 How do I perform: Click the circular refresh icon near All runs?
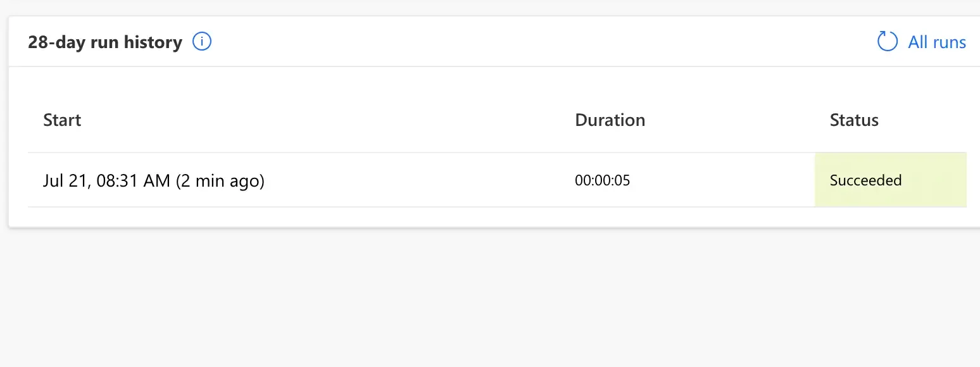(x=887, y=42)
